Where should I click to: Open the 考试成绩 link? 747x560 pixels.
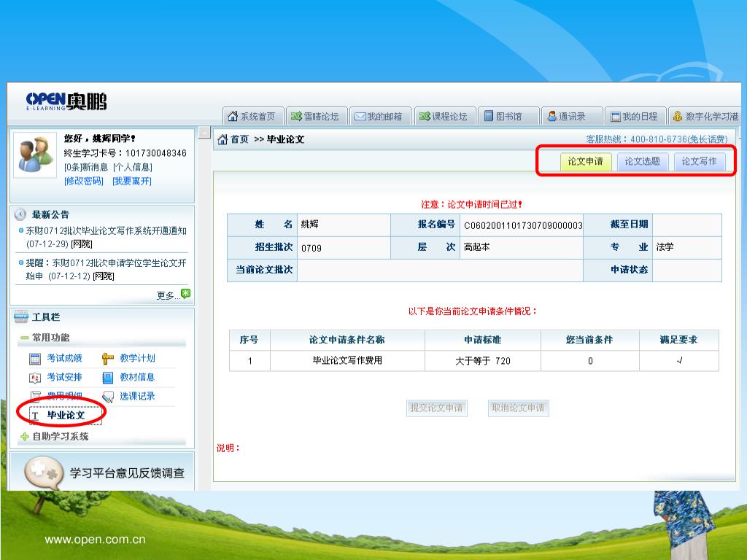(x=64, y=358)
